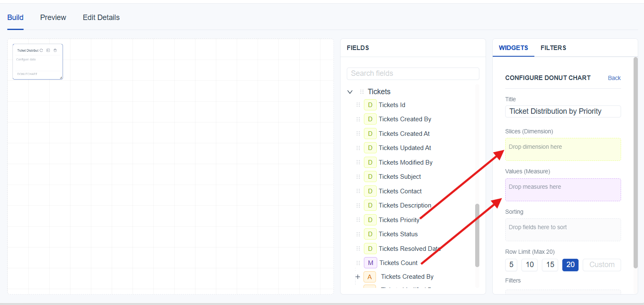The width and height of the screenshot is (644, 305).
Task: Switch to the Preview tab
Action: click(x=53, y=17)
